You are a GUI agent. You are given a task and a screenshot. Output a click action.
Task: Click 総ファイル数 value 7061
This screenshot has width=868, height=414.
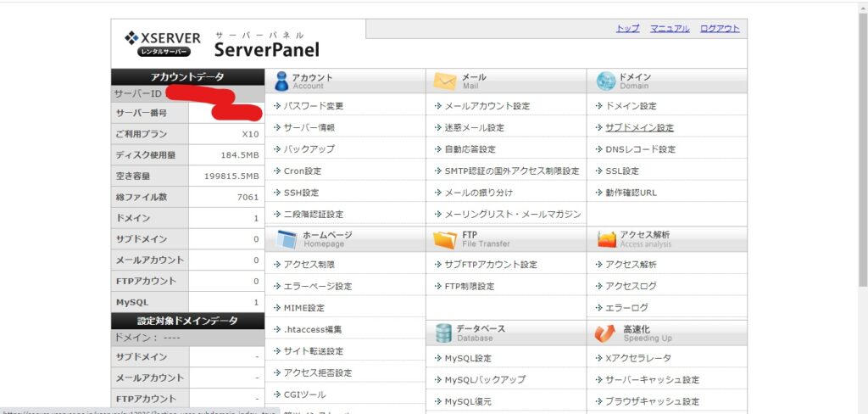(x=248, y=198)
